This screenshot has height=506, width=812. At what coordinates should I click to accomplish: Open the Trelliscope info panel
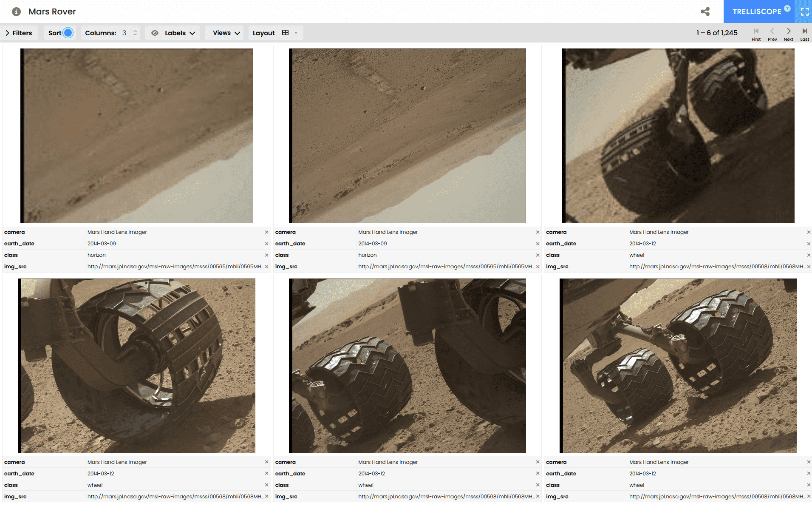click(16, 11)
